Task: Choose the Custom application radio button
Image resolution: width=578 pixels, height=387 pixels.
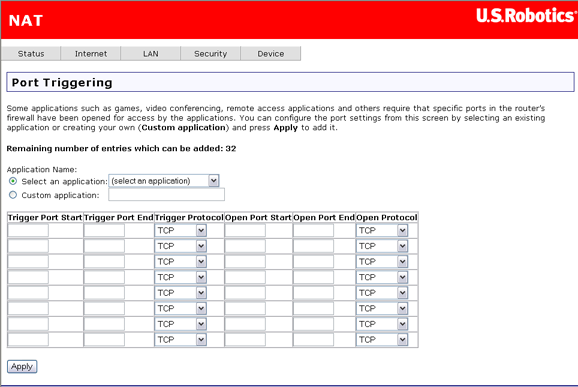Action: (13, 195)
